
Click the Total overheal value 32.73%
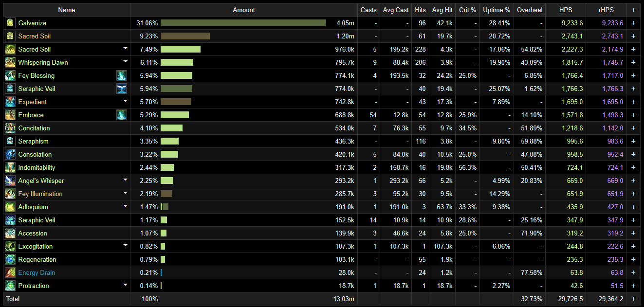pyautogui.click(x=531, y=299)
